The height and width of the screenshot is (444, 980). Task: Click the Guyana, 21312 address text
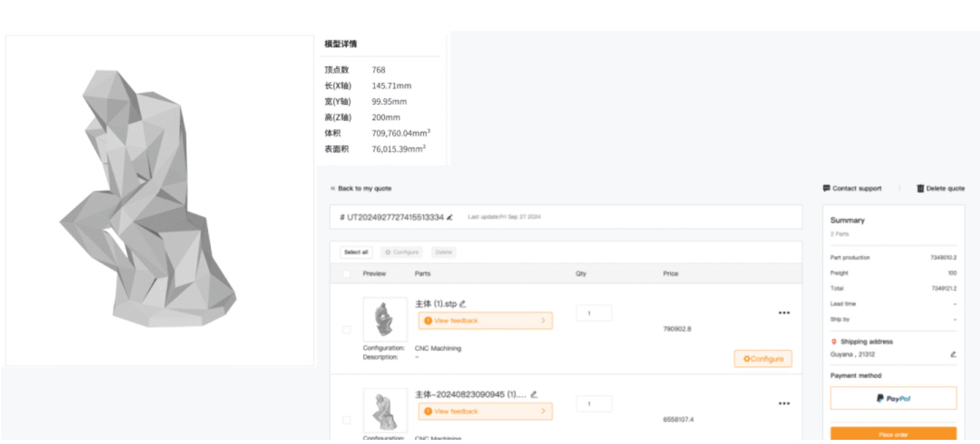(852, 354)
